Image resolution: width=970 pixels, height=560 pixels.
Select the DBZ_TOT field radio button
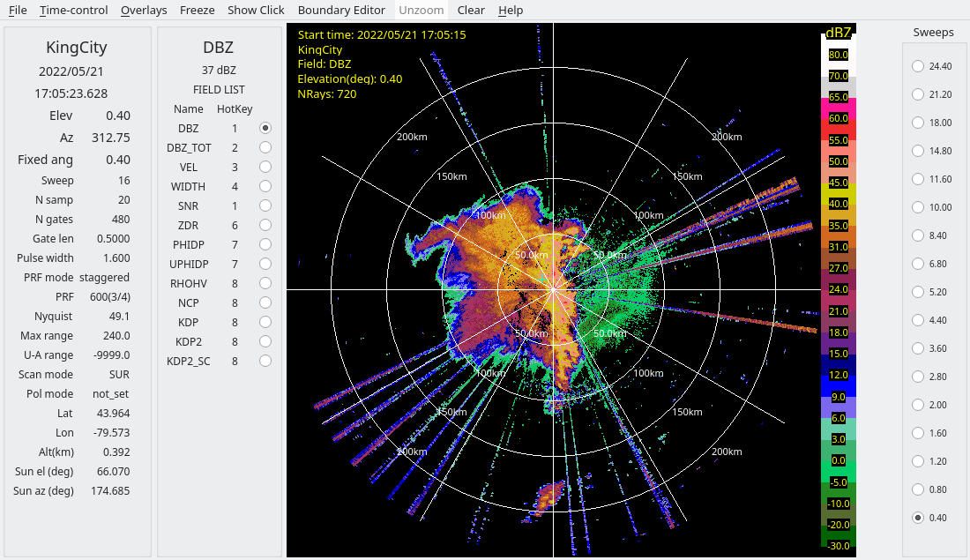tap(265, 147)
